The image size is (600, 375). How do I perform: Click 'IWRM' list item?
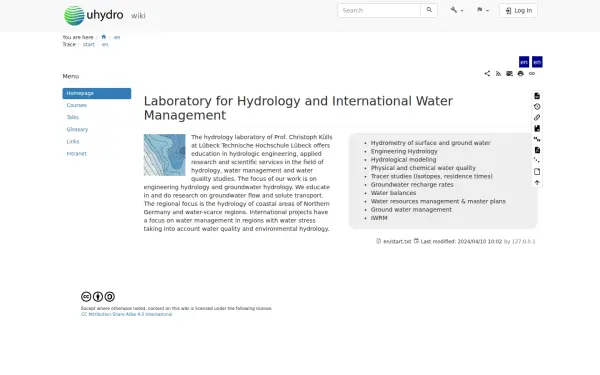[379, 218]
